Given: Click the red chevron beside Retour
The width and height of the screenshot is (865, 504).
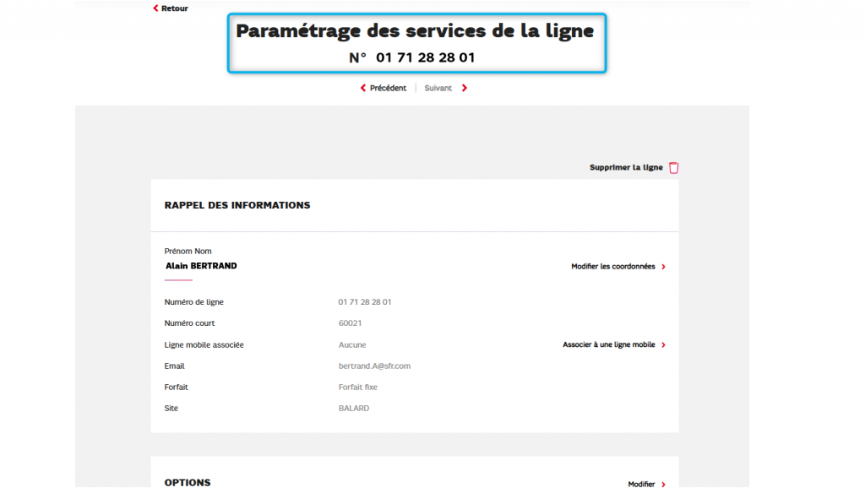Looking at the screenshot, I should [x=155, y=8].
